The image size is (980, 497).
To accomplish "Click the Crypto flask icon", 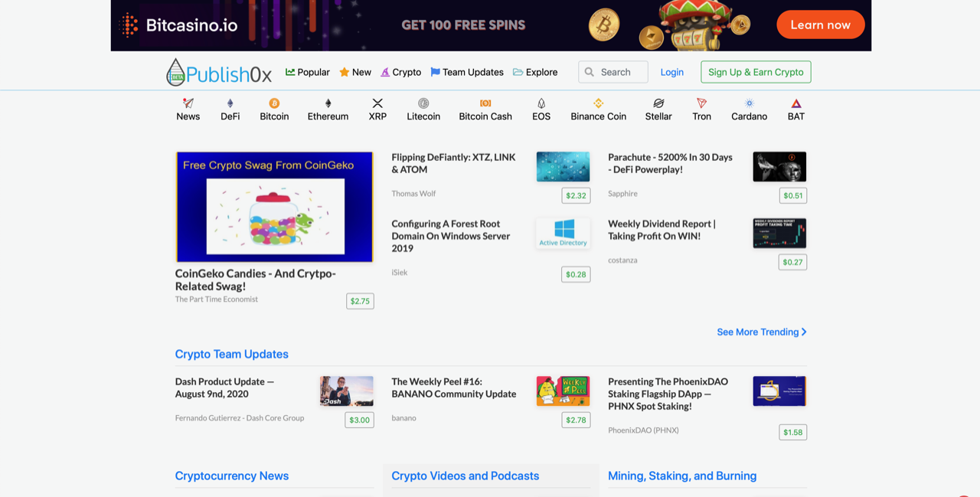I will [385, 72].
